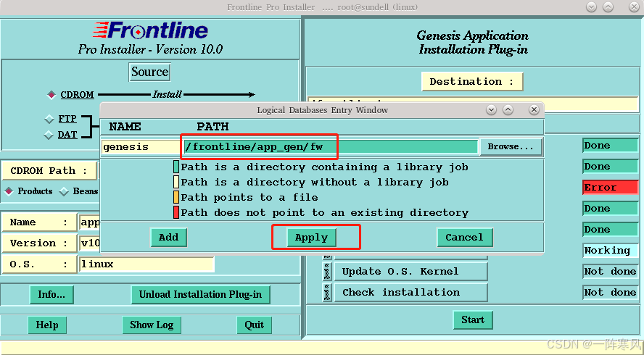Click the green directory-with-library-job legend swatch
Screen dimensions: 644x355
pos(176,167)
